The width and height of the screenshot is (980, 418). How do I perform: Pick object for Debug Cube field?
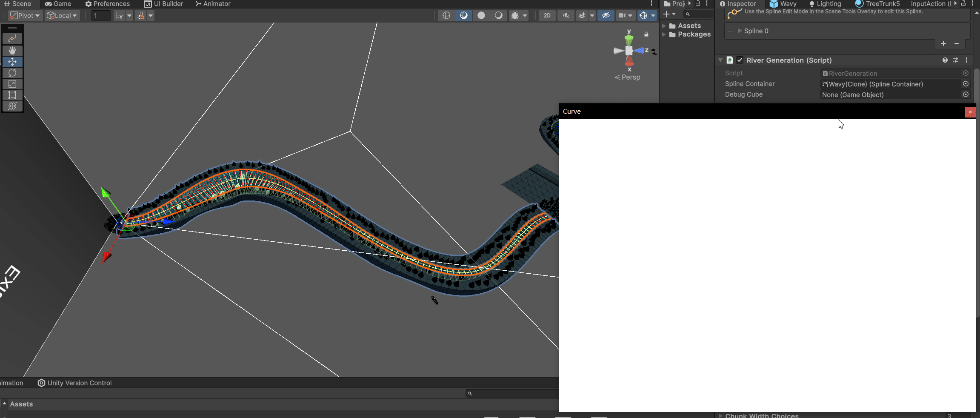click(966, 94)
